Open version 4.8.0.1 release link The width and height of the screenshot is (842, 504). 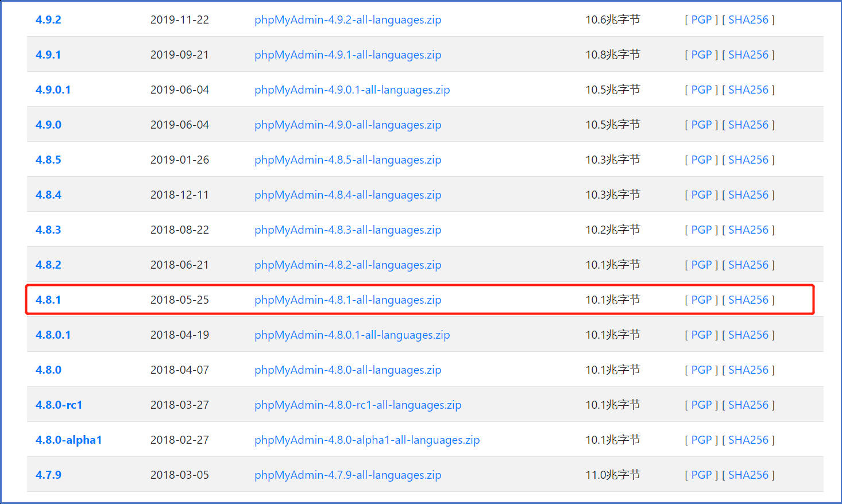[53, 335]
